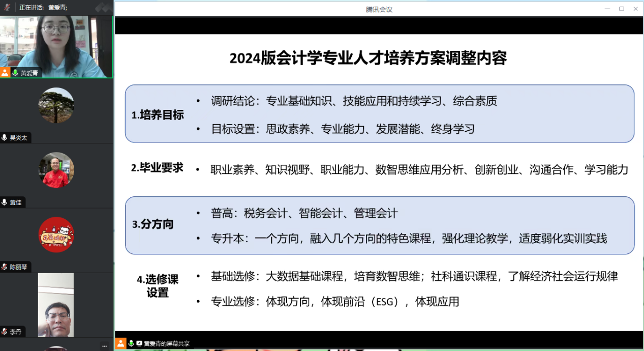Click the microphone icon beside 吴炎太
The height and width of the screenshot is (351, 644).
pyautogui.click(x=5, y=137)
